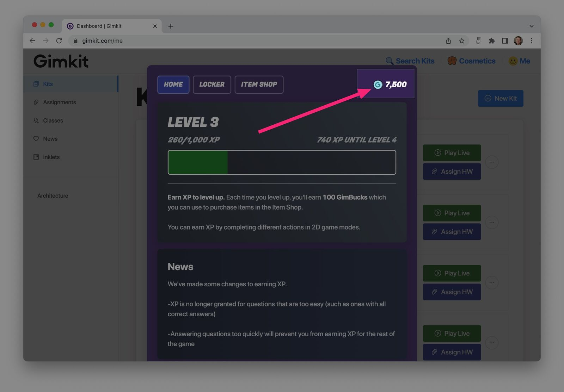This screenshot has width=564, height=392.
Task: Click the site lock icon
Action: pyautogui.click(x=75, y=41)
